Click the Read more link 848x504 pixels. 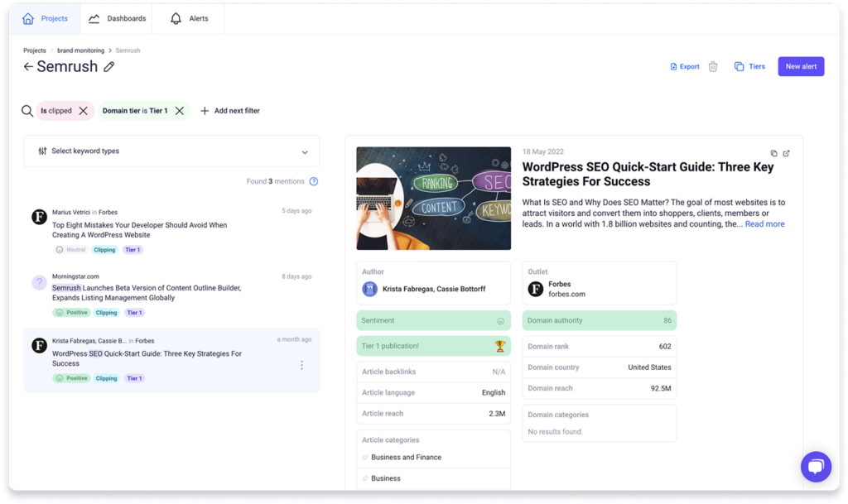764,224
